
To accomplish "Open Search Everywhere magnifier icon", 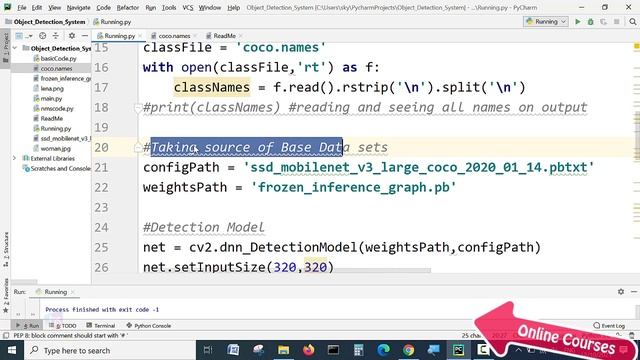I will (x=633, y=22).
